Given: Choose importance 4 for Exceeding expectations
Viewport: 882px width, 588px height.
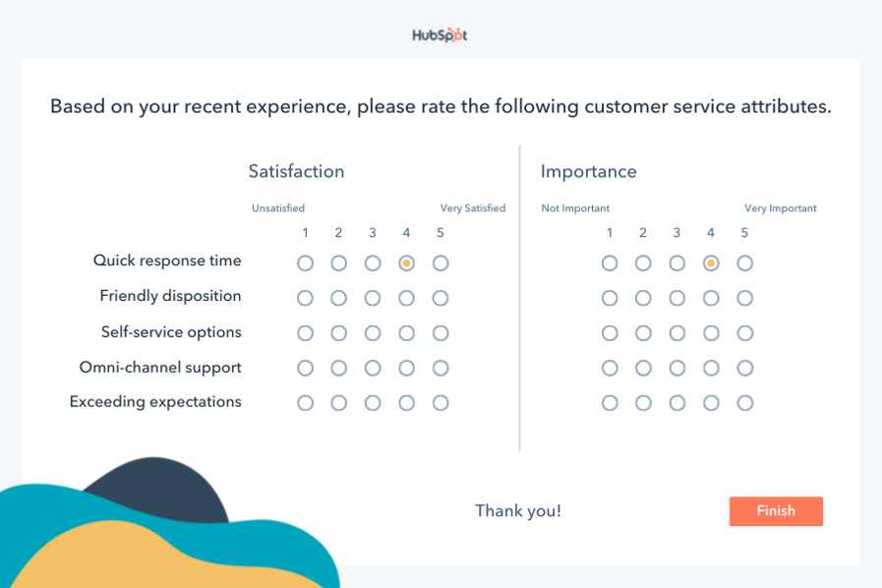Looking at the screenshot, I should (711, 403).
